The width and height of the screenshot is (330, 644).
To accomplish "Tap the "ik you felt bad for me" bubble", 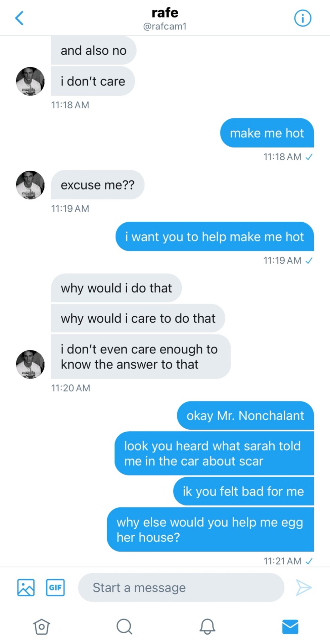I will (243, 491).
